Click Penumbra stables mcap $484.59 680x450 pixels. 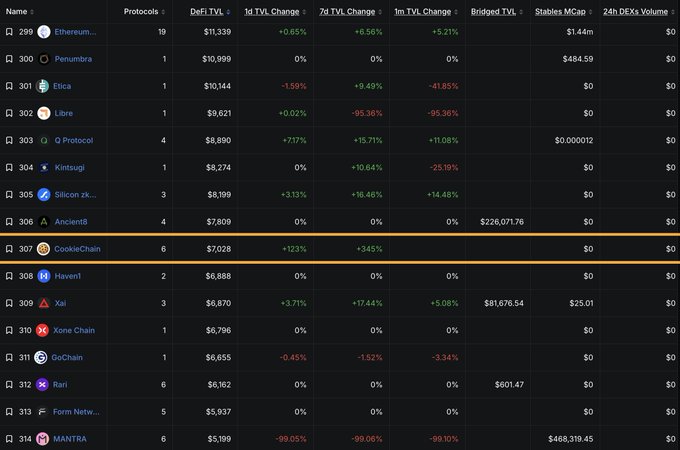pyautogui.click(x=578, y=59)
